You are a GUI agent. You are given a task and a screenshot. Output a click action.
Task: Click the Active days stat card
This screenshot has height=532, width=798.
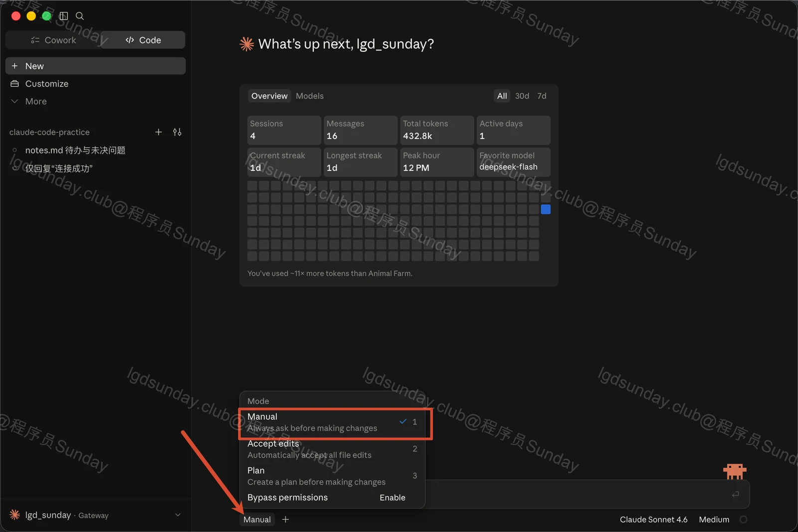(514, 130)
